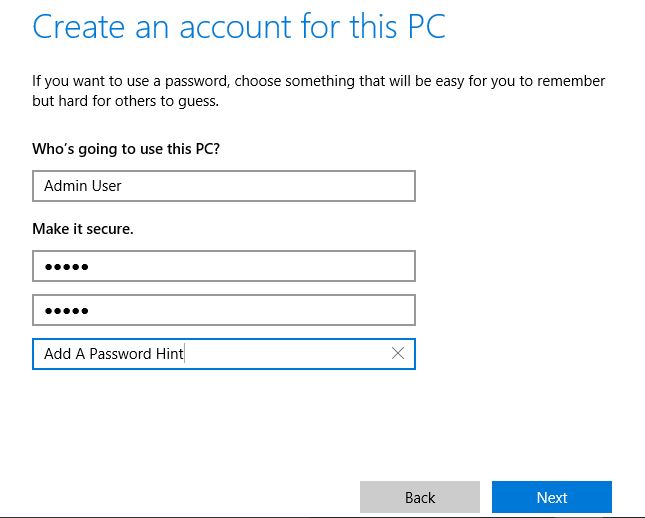Click the "Make it secure." label
The image size is (645, 518).
click(83, 229)
